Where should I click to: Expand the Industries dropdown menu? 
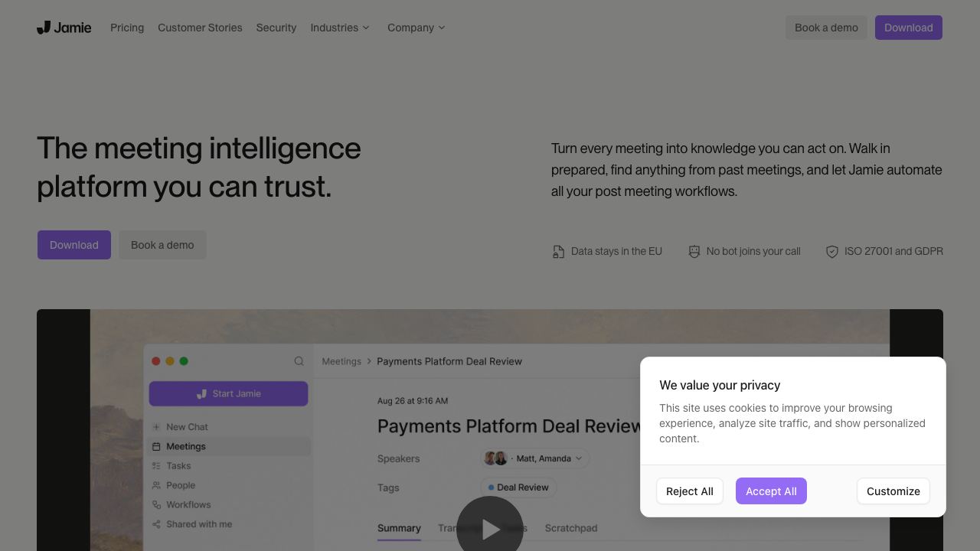(x=340, y=28)
